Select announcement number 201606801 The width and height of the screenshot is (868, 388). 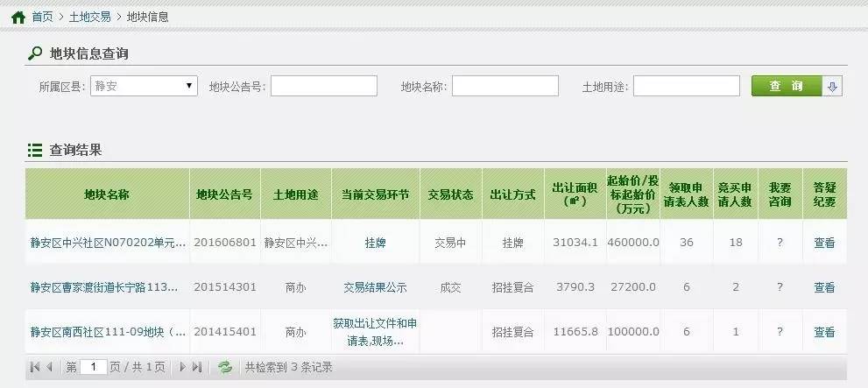click(x=225, y=243)
